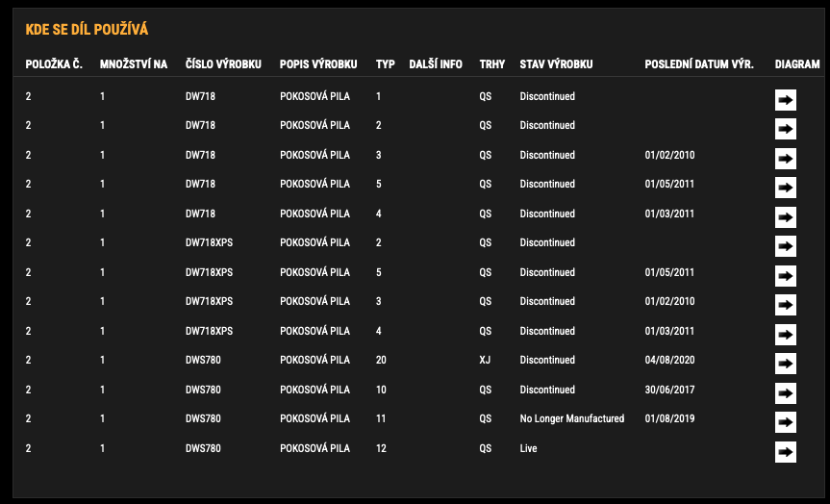Click the DWS780 product number in Live row
Image resolution: width=830 pixels, height=504 pixels.
click(203, 448)
